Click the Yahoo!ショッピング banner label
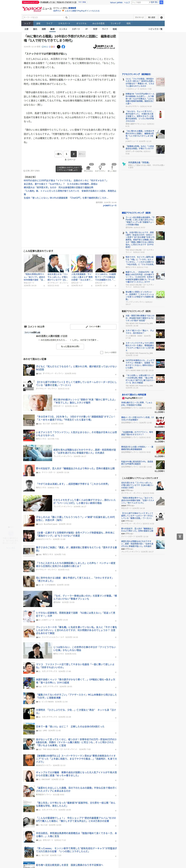186x868 pixels. point(30,2)
